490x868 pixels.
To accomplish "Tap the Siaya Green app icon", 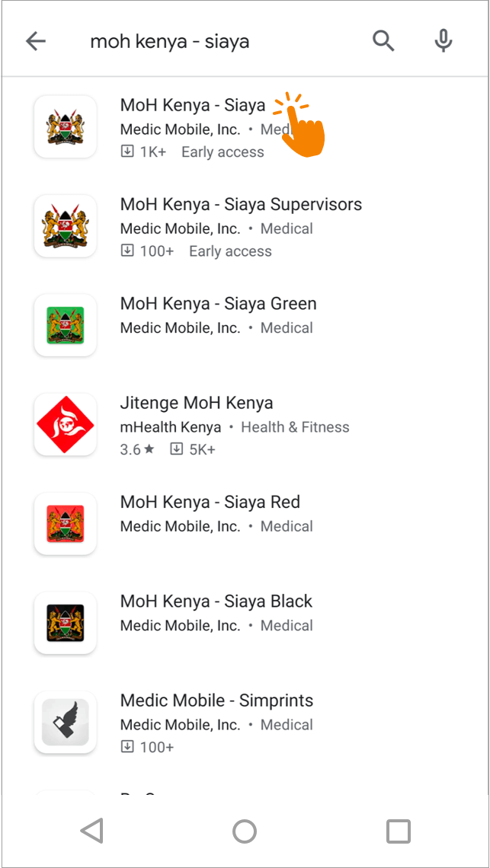I will [x=66, y=325].
